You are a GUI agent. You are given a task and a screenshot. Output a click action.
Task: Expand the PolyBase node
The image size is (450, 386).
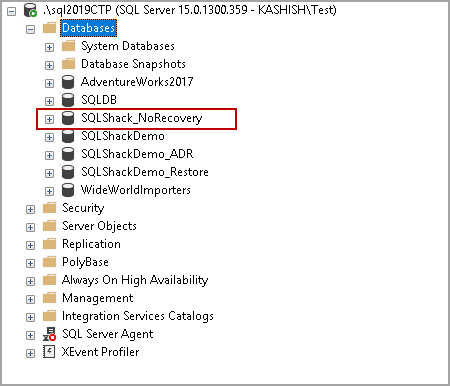30,264
